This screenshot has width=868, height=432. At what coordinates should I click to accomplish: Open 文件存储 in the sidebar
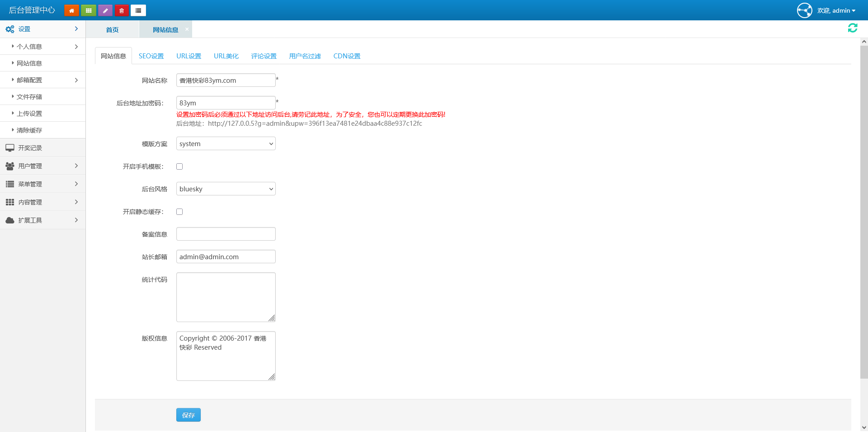pos(43,97)
